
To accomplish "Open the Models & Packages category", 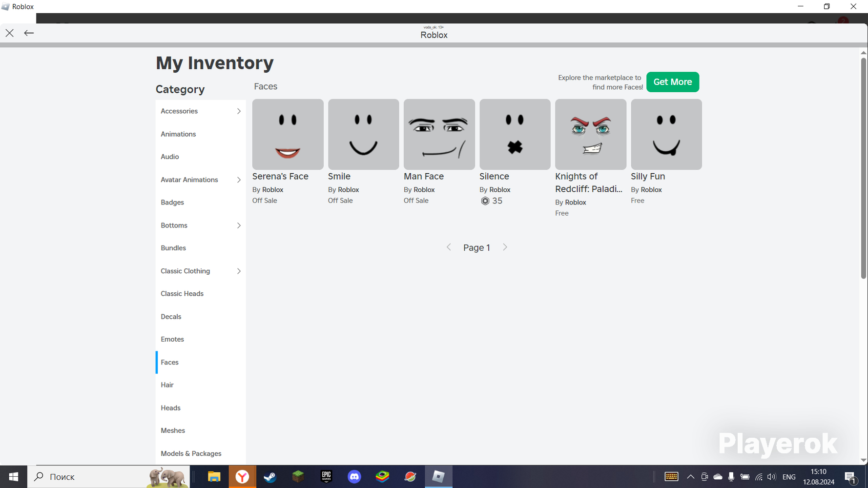I will click(x=201, y=453).
